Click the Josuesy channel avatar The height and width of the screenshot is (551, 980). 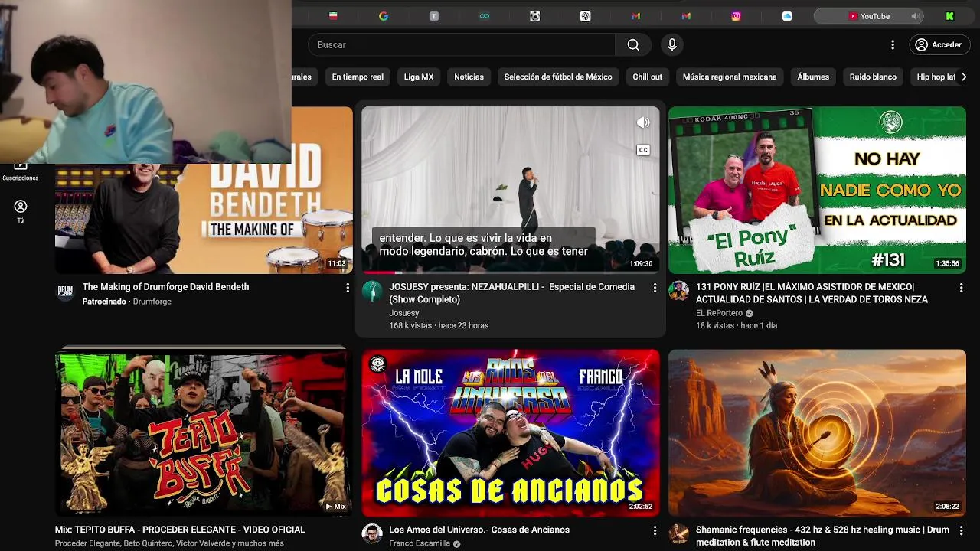tap(372, 291)
